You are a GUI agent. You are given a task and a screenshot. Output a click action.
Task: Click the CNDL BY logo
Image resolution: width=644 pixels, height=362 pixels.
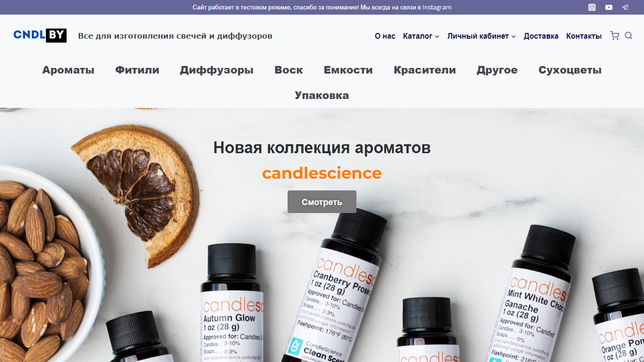point(40,35)
